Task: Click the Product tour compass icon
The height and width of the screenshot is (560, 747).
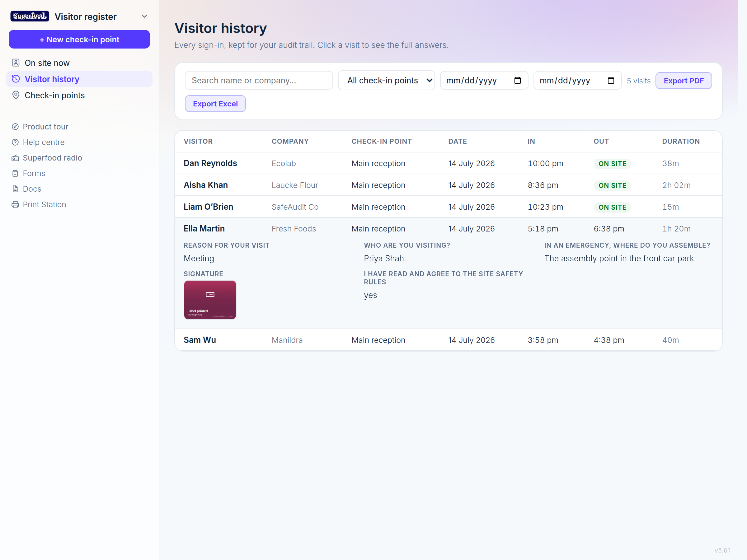Action: pos(15,127)
